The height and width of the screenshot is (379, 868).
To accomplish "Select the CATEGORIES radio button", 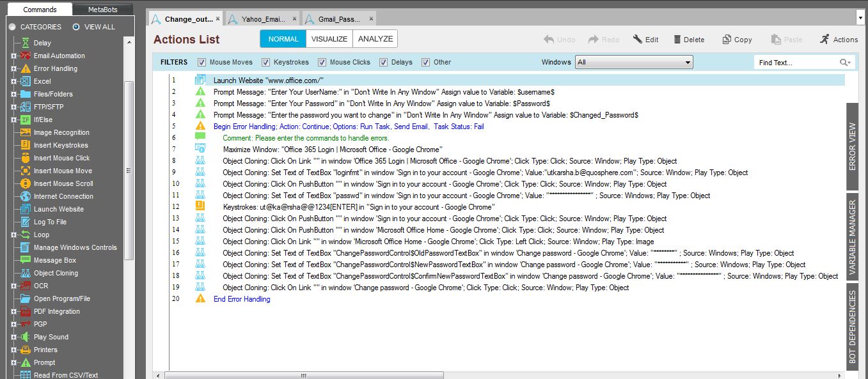I will (12, 27).
